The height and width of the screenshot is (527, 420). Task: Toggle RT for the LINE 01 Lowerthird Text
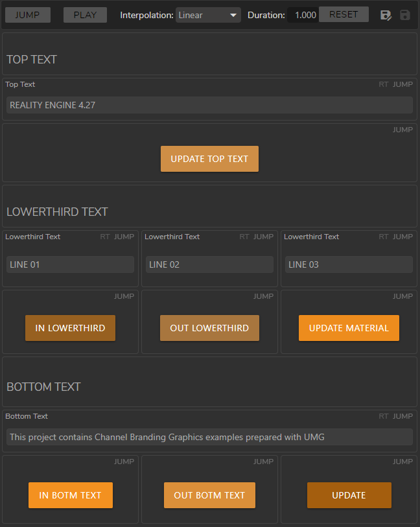pos(105,237)
